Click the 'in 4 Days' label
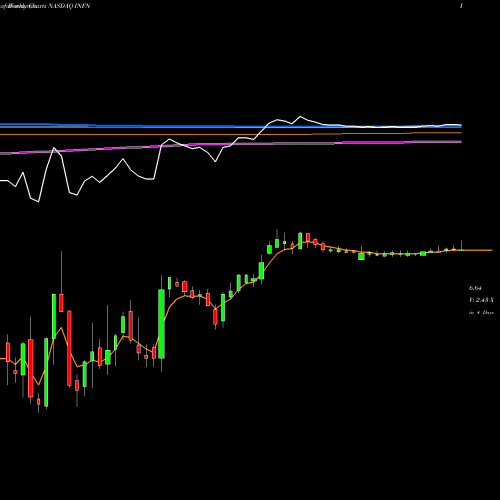The height and width of the screenshot is (500, 500). 481,313
